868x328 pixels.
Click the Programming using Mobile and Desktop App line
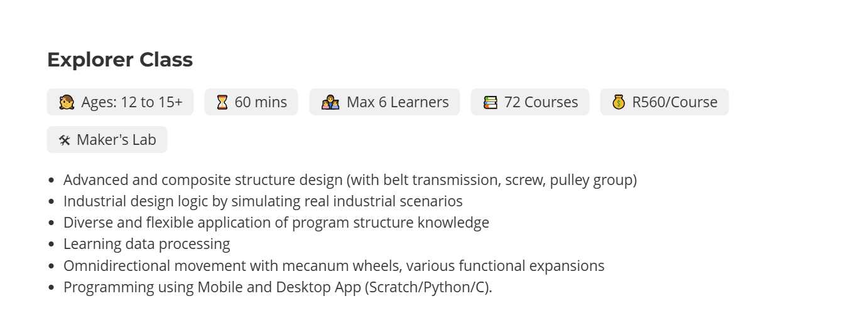(278, 287)
